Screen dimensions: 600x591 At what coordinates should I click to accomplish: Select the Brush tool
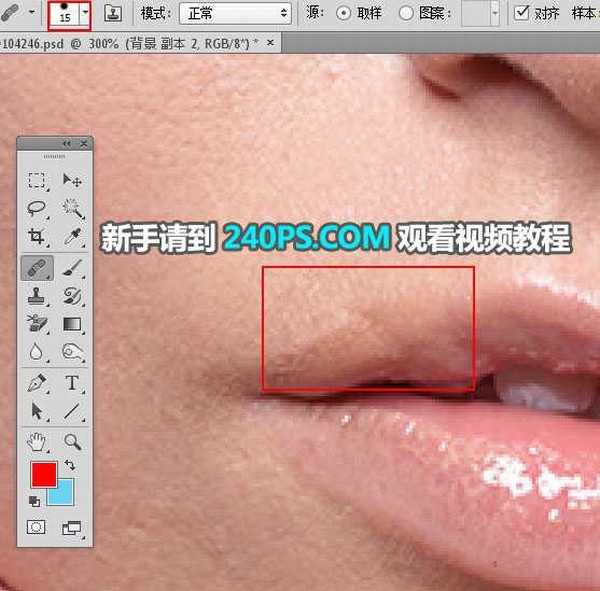pos(72,268)
